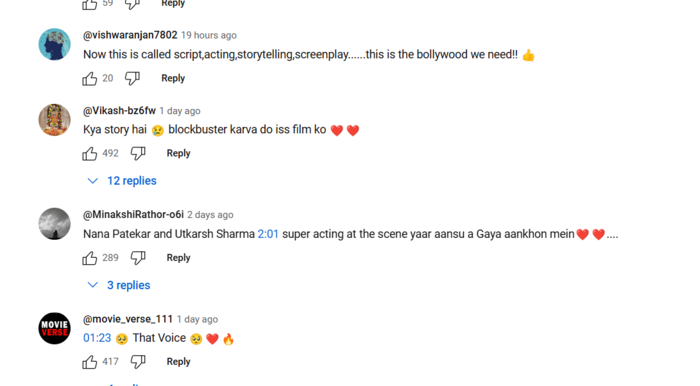This screenshot has width=700, height=386.
Task: Open the @Vikash-bz6fw username link
Action: click(119, 111)
